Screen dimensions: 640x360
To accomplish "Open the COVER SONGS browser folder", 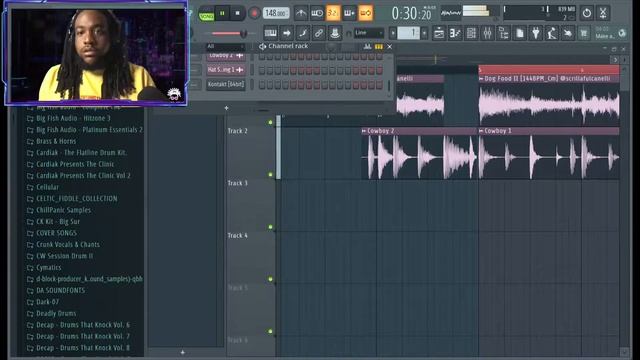I will (x=56, y=233).
